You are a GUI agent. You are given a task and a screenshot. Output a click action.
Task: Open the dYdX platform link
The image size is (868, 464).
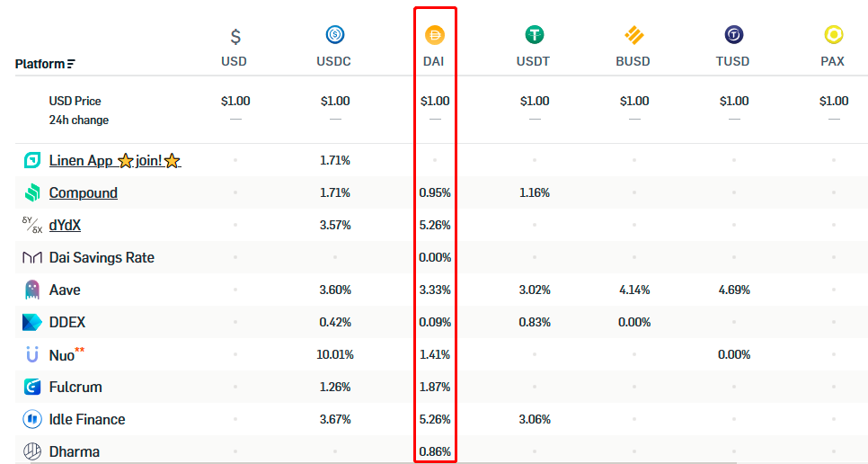pyautogui.click(x=65, y=225)
